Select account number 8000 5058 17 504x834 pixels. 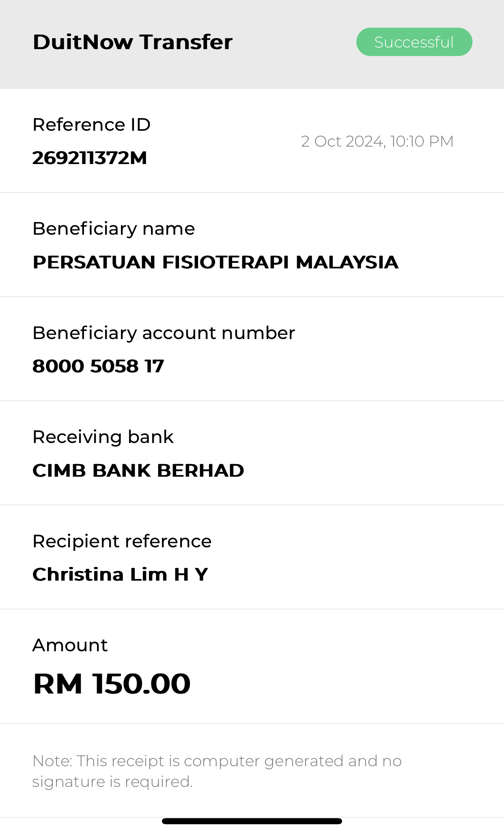coord(98,366)
